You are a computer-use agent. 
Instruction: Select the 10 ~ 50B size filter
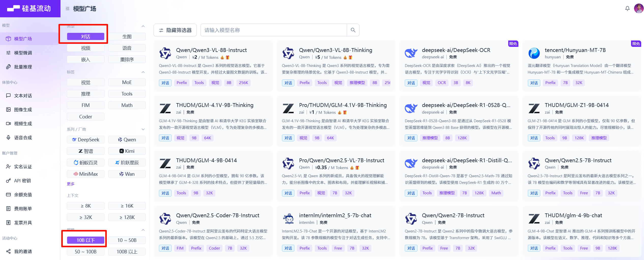[x=127, y=240]
